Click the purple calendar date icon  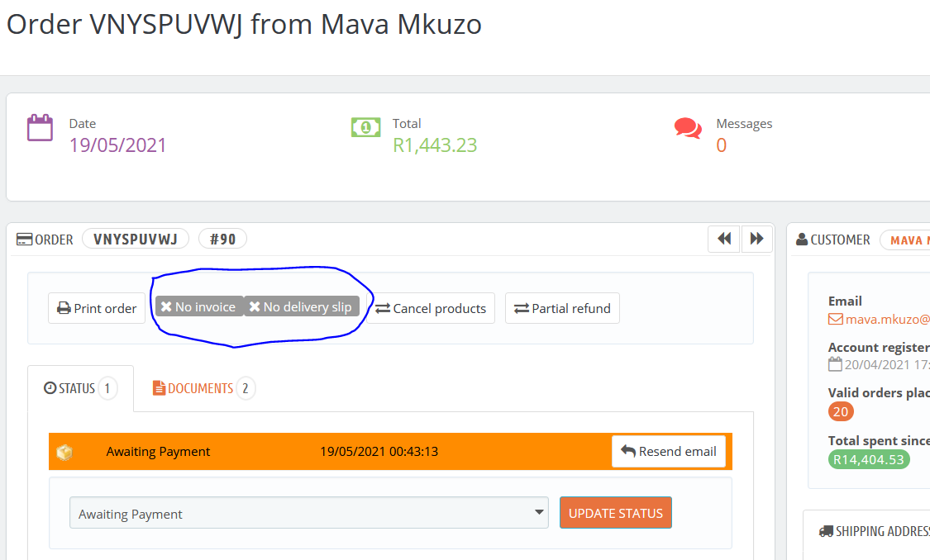[x=40, y=127]
